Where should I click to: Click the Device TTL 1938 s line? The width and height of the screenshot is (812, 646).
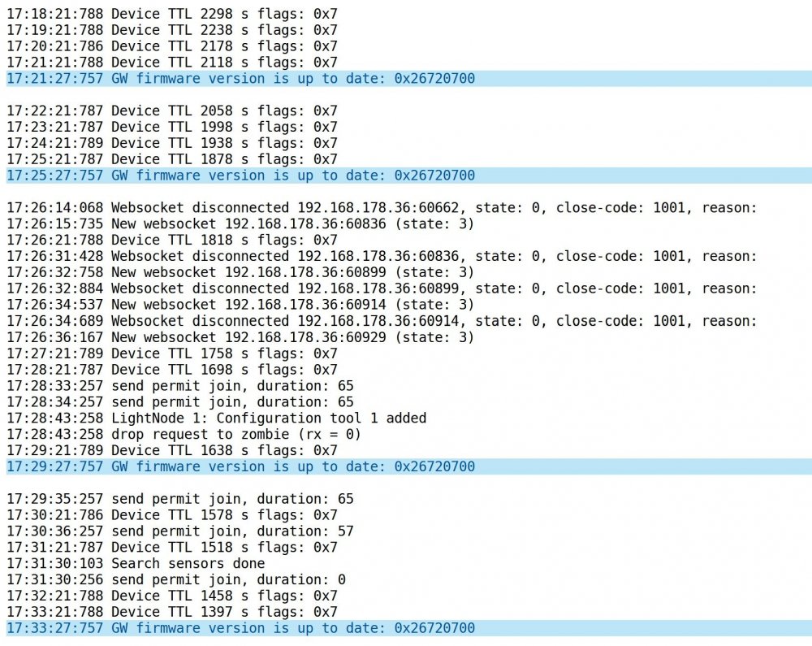pyautogui.click(x=172, y=143)
